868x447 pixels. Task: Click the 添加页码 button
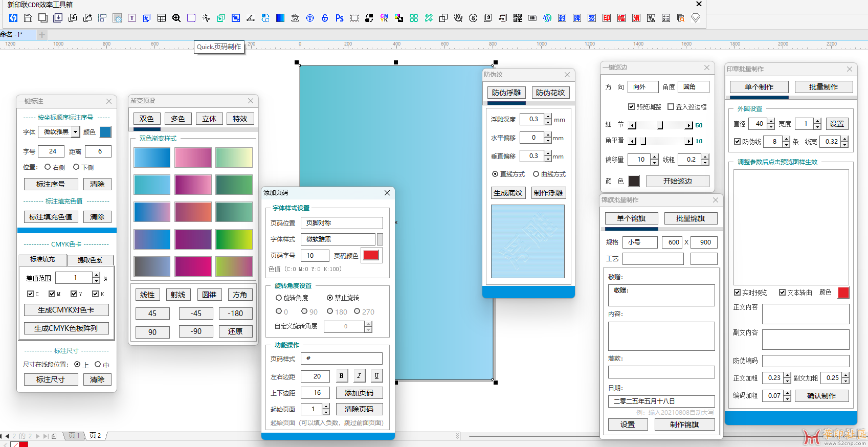[x=359, y=393]
